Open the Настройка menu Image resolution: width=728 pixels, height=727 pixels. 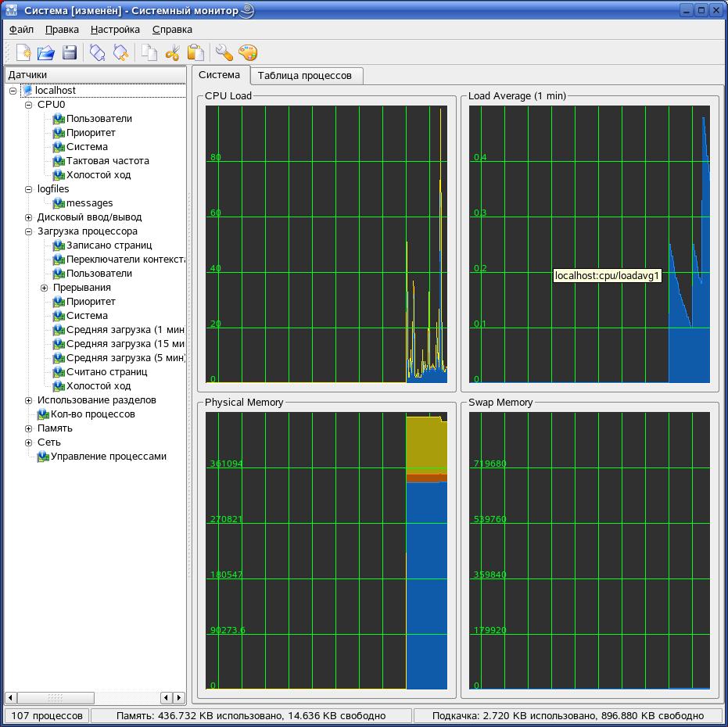[115, 30]
